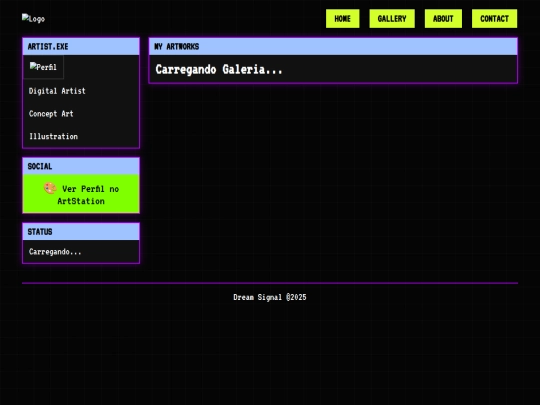Click the Carregando Galeria... heading
The image size is (540, 405).
pyautogui.click(x=219, y=70)
